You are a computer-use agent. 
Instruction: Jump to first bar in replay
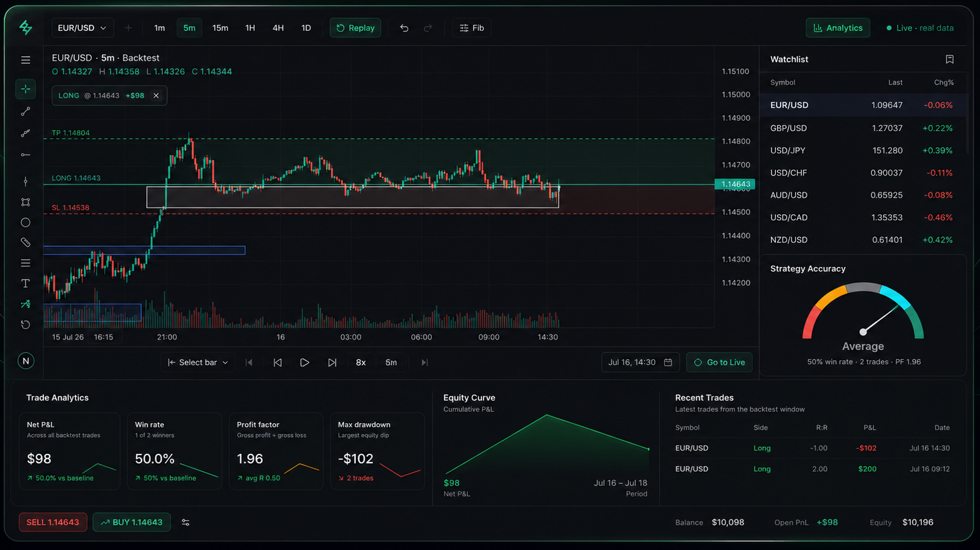click(x=249, y=362)
